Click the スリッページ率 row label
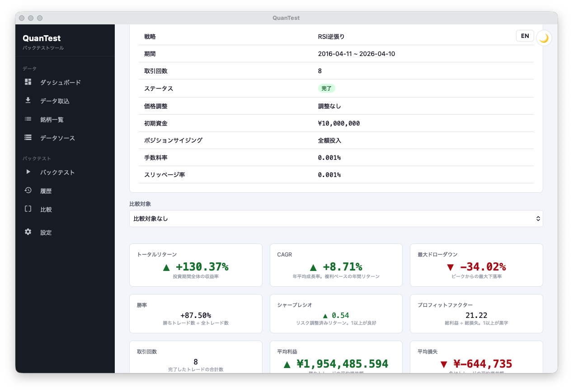573x392 pixels. [x=164, y=175]
